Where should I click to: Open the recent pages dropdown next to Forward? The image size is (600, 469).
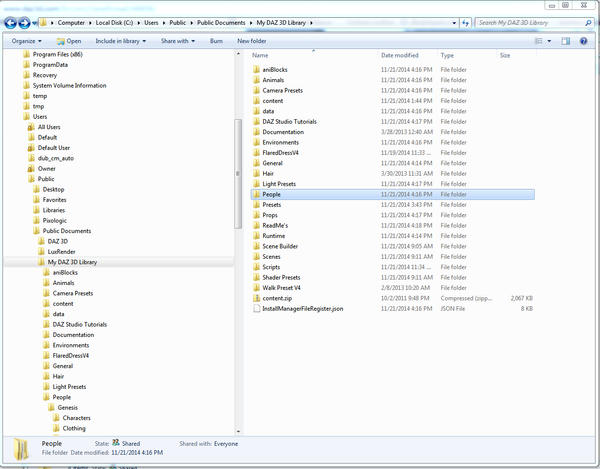(34, 23)
